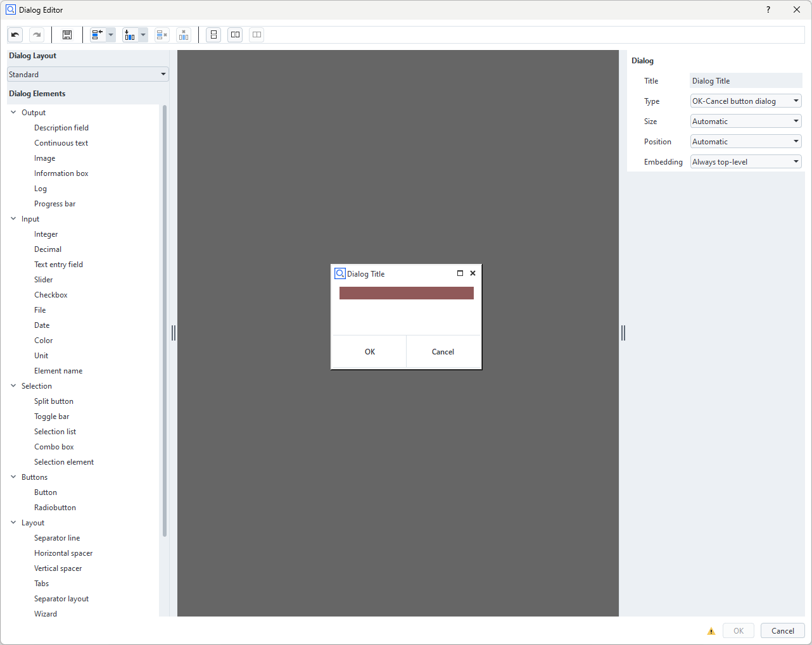The width and height of the screenshot is (812, 645).
Task: Collapse the Selection tree group
Action: point(13,386)
